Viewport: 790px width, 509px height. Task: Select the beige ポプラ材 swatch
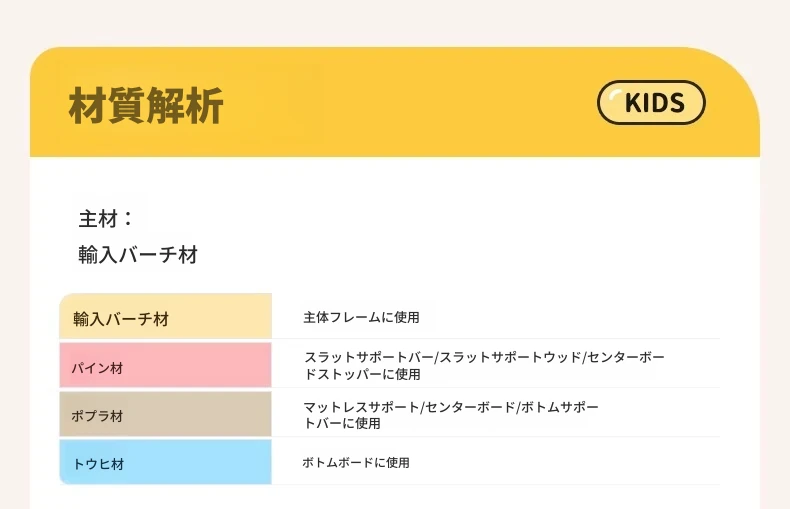pyautogui.click(x=165, y=414)
